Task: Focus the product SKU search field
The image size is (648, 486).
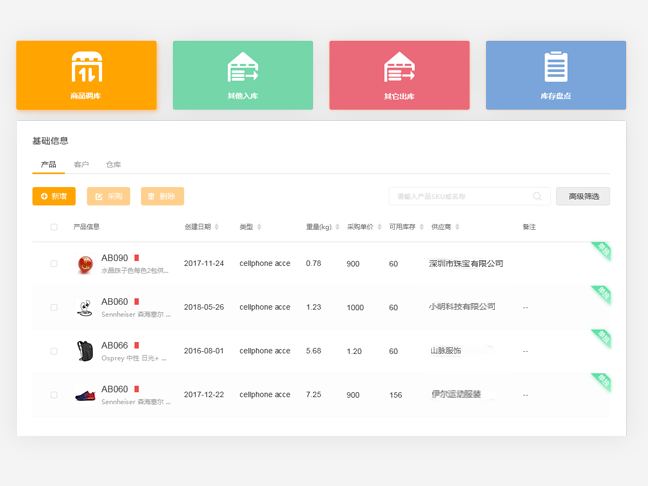Action: click(460, 197)
